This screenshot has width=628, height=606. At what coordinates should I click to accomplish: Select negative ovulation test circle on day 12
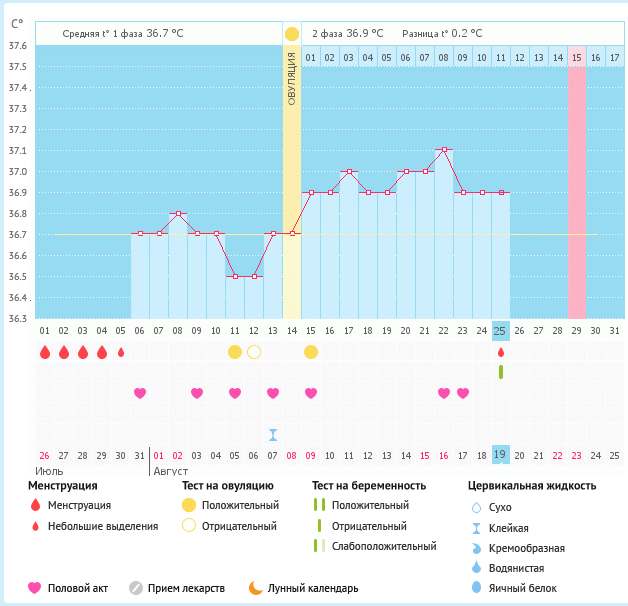(254, 352)
